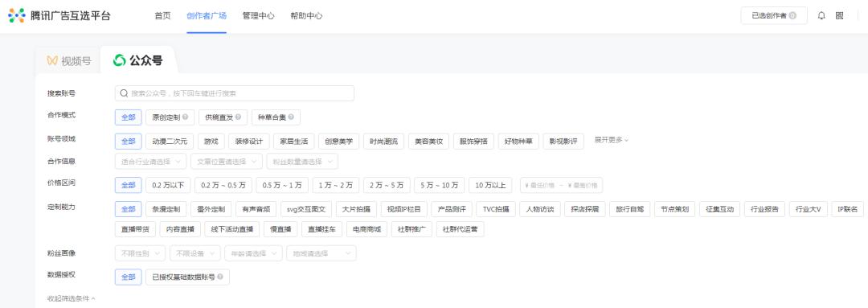Open the 首页 menu item

click(162, 16)
